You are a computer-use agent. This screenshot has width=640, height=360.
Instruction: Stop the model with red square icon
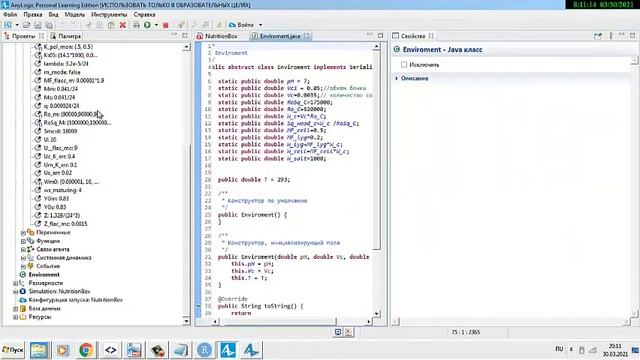pos(166,25)
